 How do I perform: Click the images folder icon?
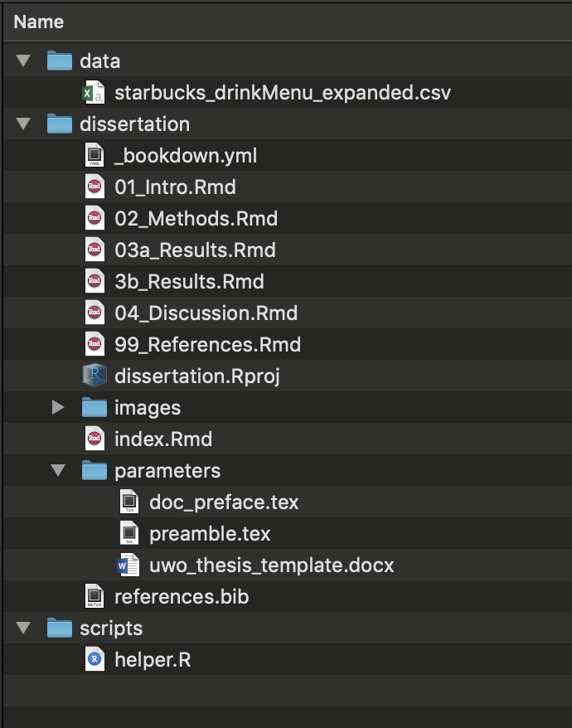pyautogui.click(x=95, y=407)
